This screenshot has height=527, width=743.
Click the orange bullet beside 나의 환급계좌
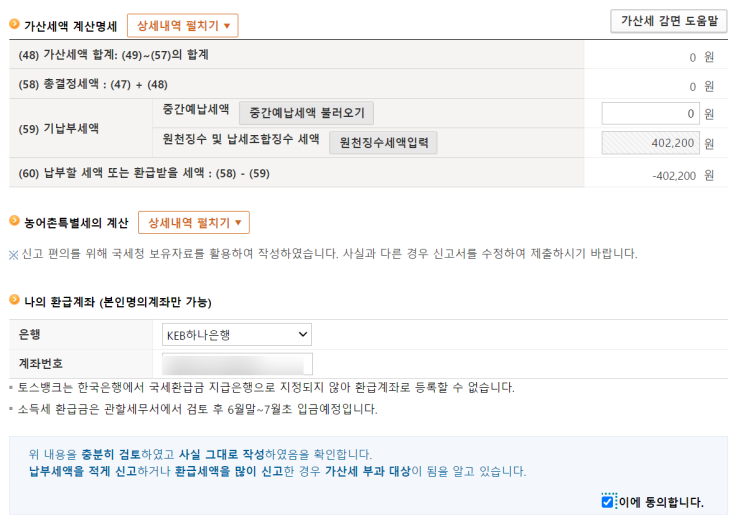14,301
